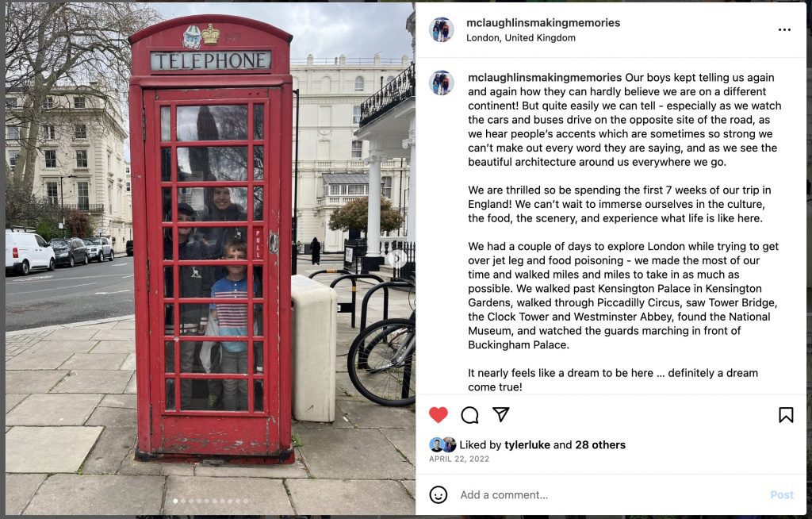This screenshot has height=519, width=812.
Task: Open tylerluke's profile
Action: pyautogui.click(x=527, y=445)
